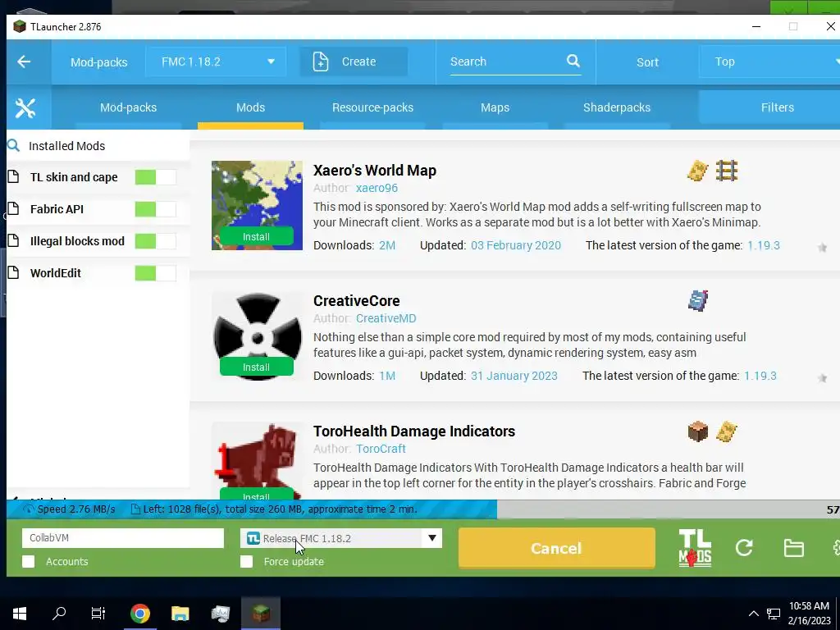
Task: Toggle the Illegal blocks mod switch
Action: pos(155,241)
